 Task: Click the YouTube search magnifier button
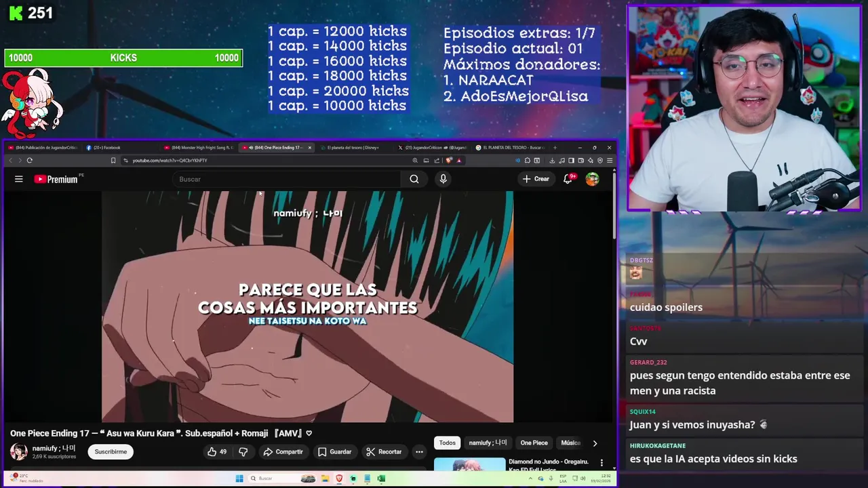[414, 179]
